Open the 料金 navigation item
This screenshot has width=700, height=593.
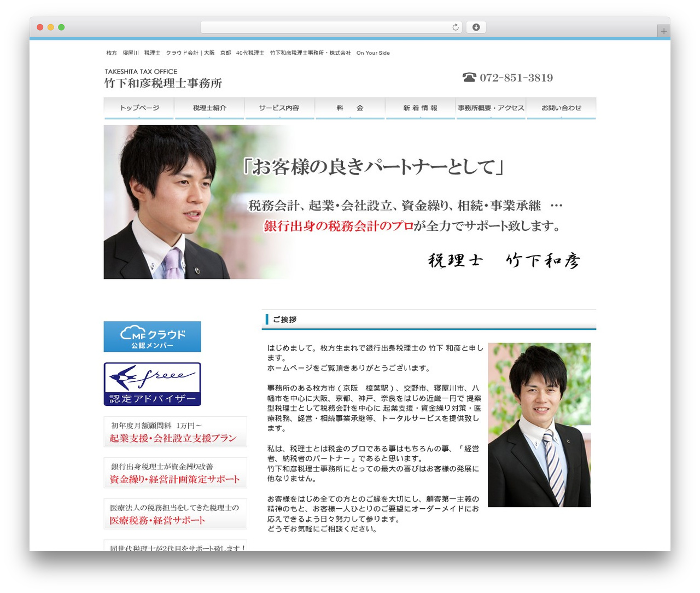point(350,108)
